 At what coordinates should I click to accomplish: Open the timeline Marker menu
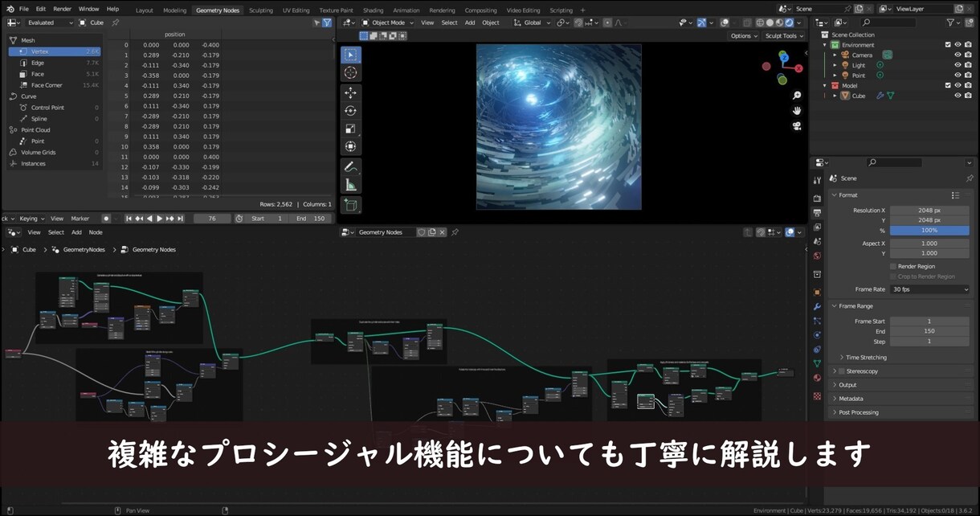coord(80,219)
